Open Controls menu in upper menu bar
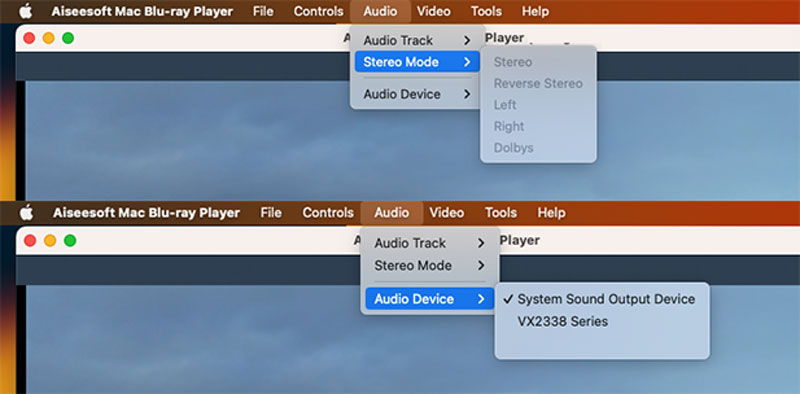Image resolution: width=800 pixels, height=394 pixels. click(x=318, y=11)
